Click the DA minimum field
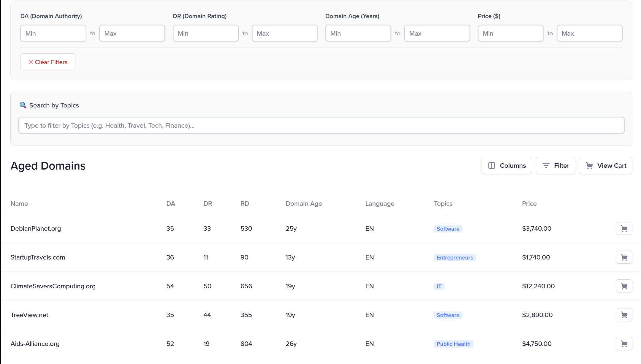This screenshot has height=364, width=641. 53,33
